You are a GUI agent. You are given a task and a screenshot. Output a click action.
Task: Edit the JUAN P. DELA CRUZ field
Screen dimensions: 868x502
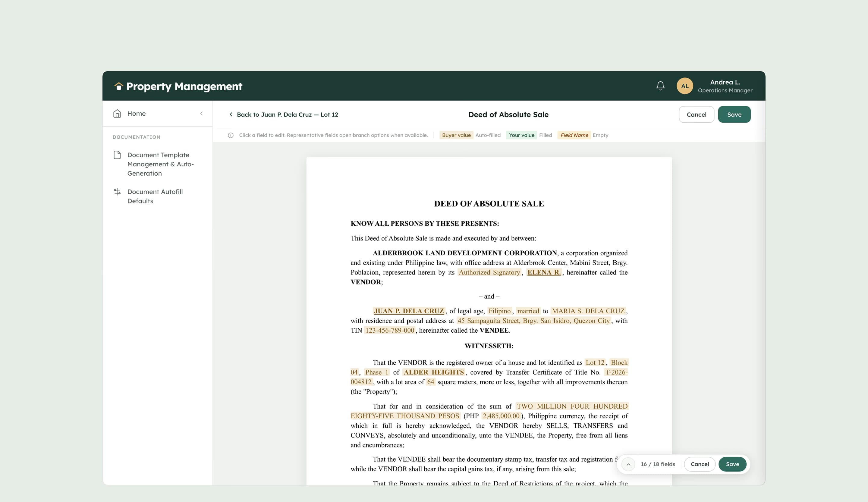[x=409, y=311]
